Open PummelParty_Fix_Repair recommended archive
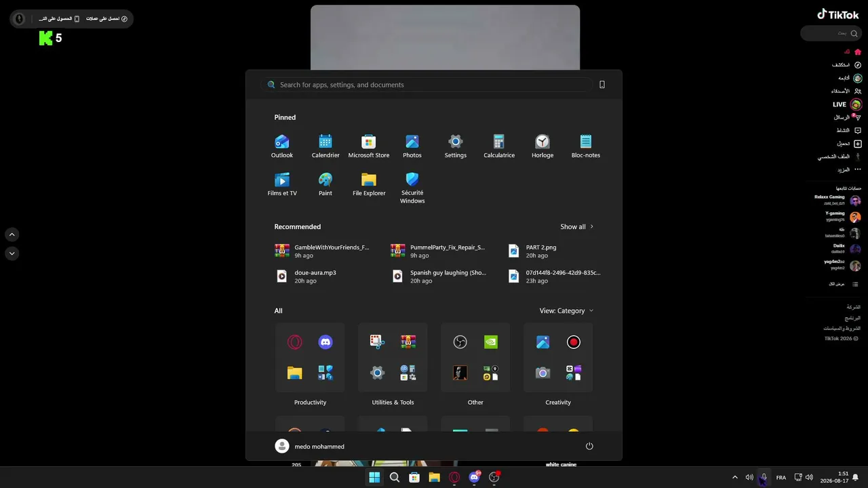This screenshot has width=868, height=488. pos(438,251)
